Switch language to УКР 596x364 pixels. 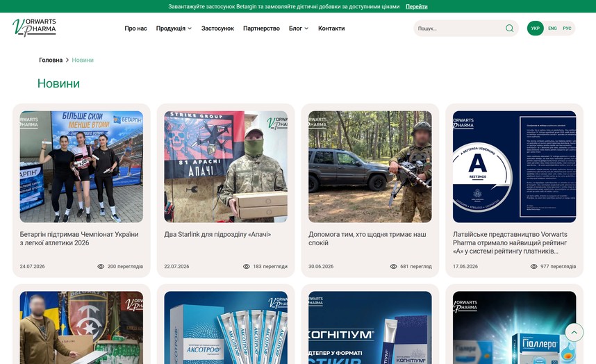pos(535,28)
